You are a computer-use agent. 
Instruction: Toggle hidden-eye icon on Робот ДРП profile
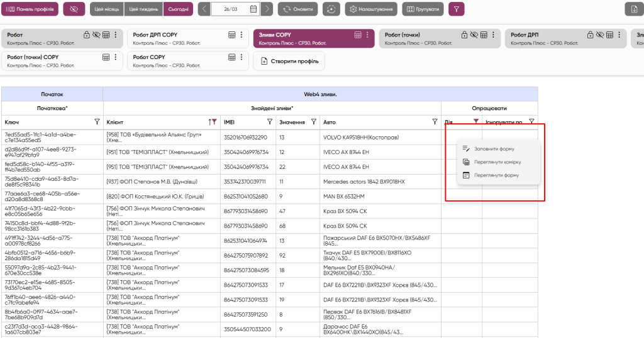(600, 35)
